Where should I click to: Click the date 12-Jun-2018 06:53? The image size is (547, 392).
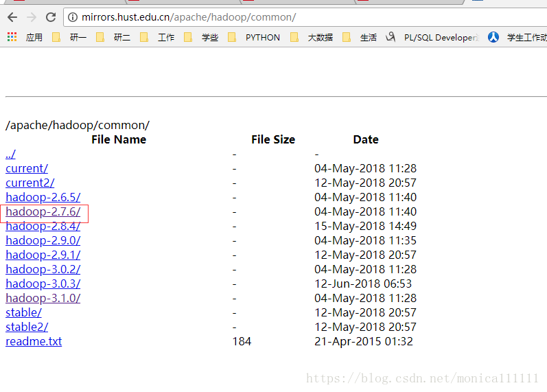click(x=363, y=284)
